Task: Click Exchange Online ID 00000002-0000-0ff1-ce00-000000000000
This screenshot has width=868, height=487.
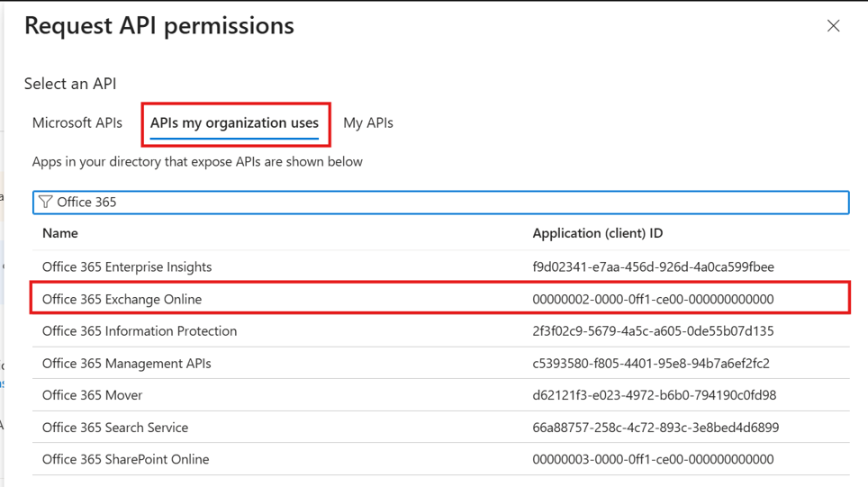Action: (x=653, y=299)
